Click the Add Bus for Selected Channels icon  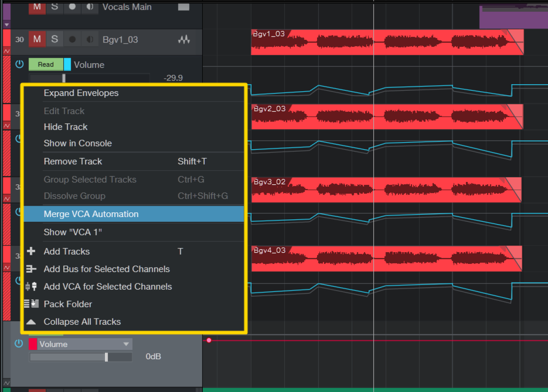[x=31, y=269]
